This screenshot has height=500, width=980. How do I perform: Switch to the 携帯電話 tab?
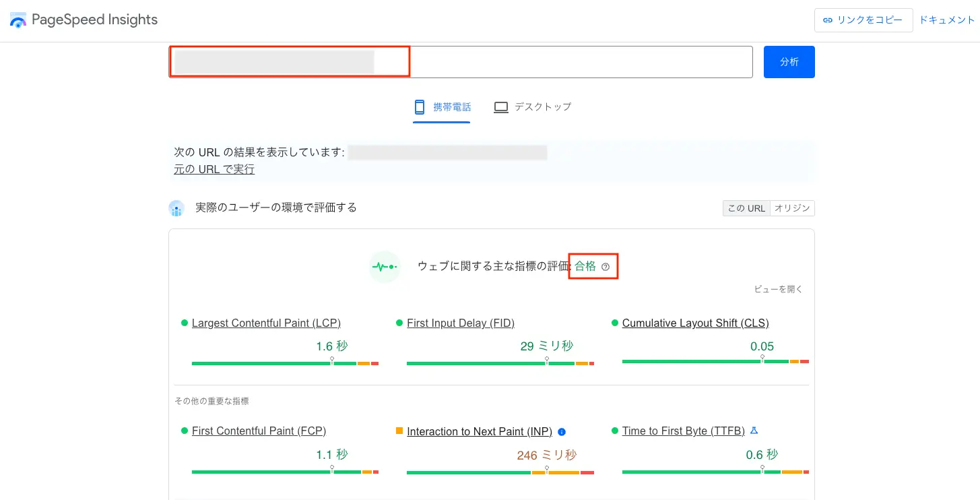[x=442, y=107]
